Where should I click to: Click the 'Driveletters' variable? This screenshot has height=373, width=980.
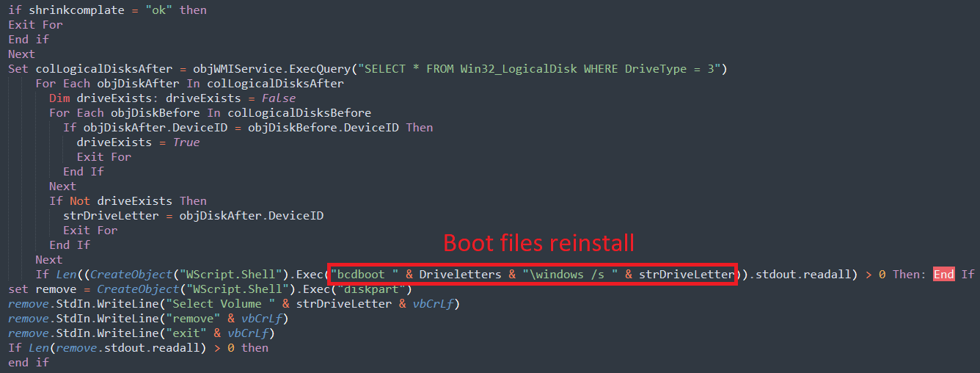(460, 275)
